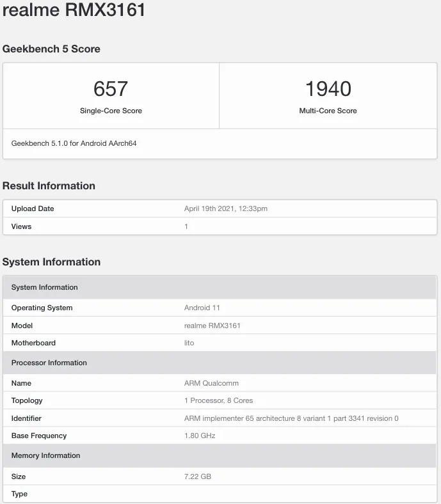
Task: Click Geekbench 5.1.0 for Android AArch64 text
Action: (74, 143)
